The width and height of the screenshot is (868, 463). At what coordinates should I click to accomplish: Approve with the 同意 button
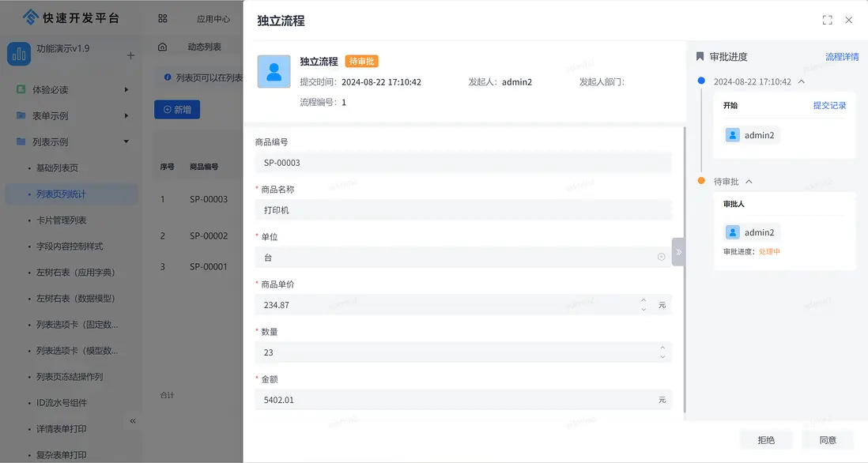tap(828, 439)
